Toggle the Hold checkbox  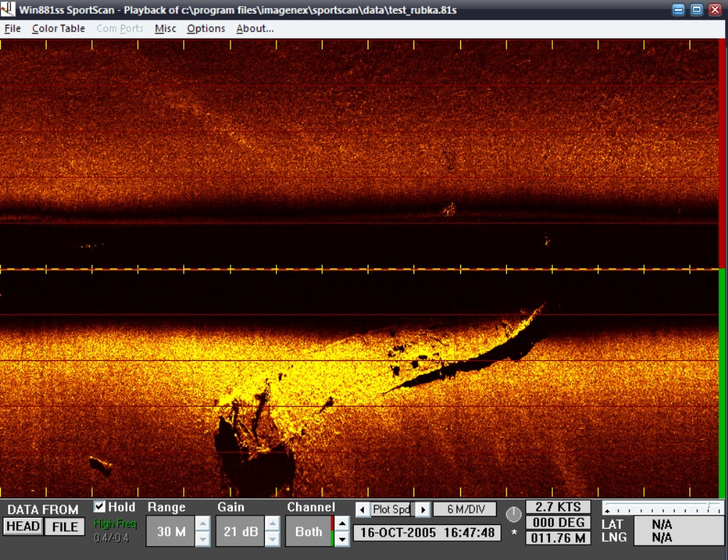[x=100, y=507]
